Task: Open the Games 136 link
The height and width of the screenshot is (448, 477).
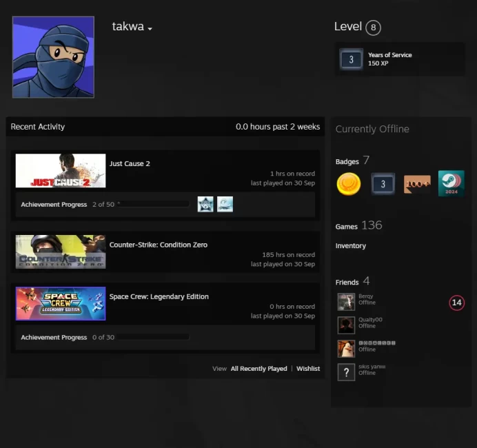Action: click(358, 225)
